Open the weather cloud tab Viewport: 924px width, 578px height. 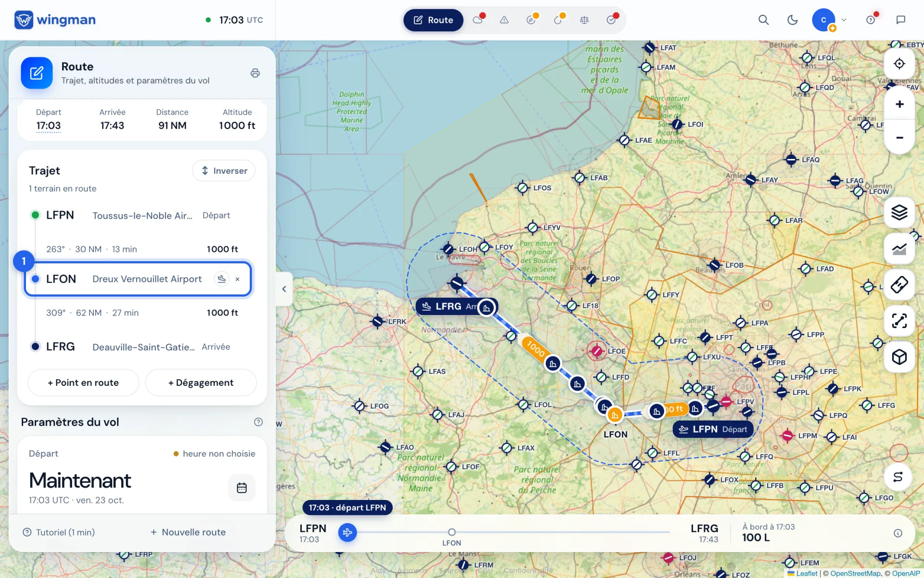tap(478, 20)
